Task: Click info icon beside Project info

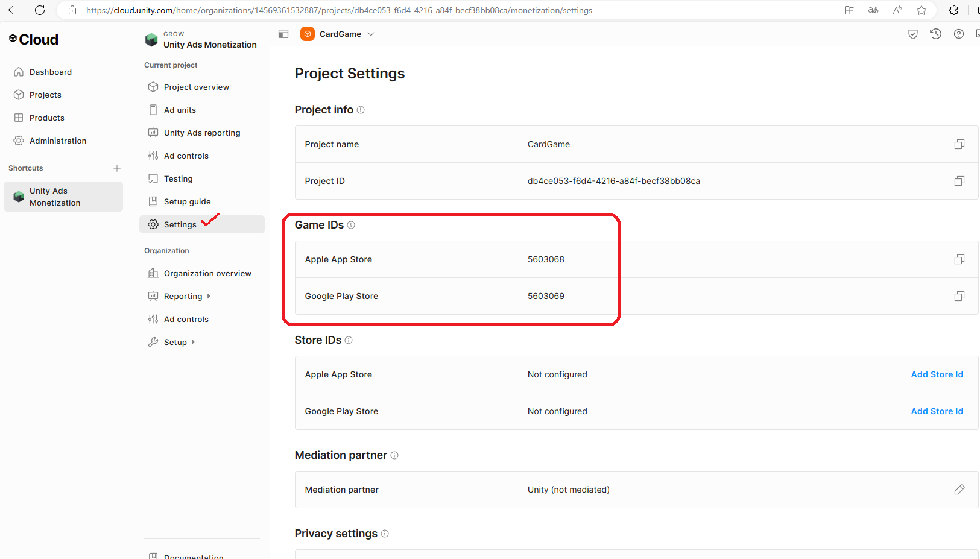Action: pyautogui.click(x=361, y=110)
